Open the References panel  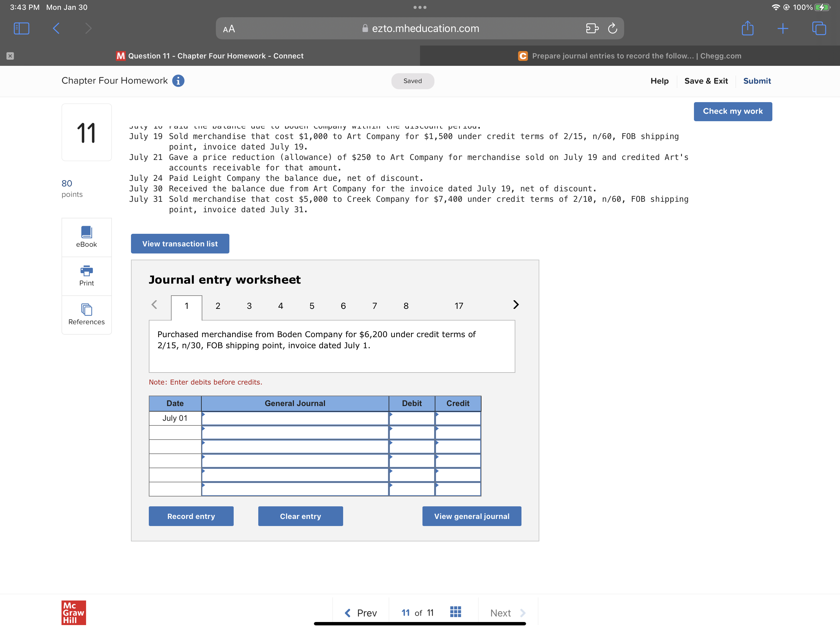click(x=86, y=315)
